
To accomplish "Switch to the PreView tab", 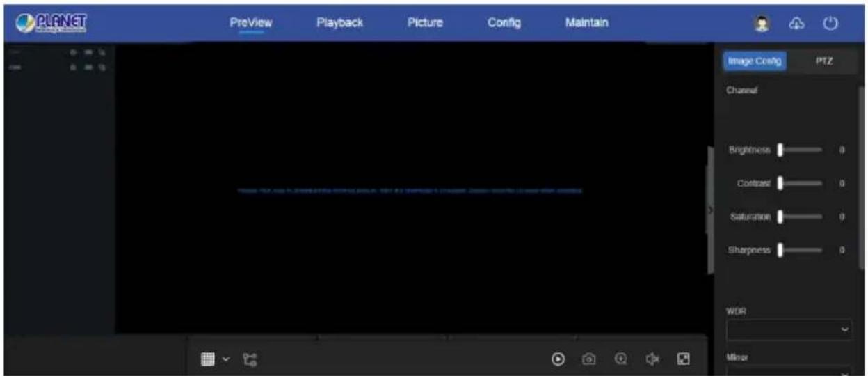I will click(251, 23).
